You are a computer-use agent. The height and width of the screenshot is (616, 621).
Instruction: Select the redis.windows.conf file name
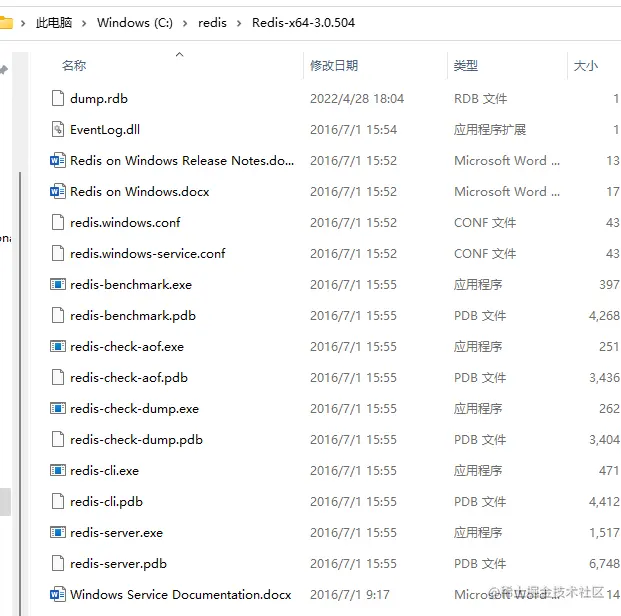tap(125, 222)
